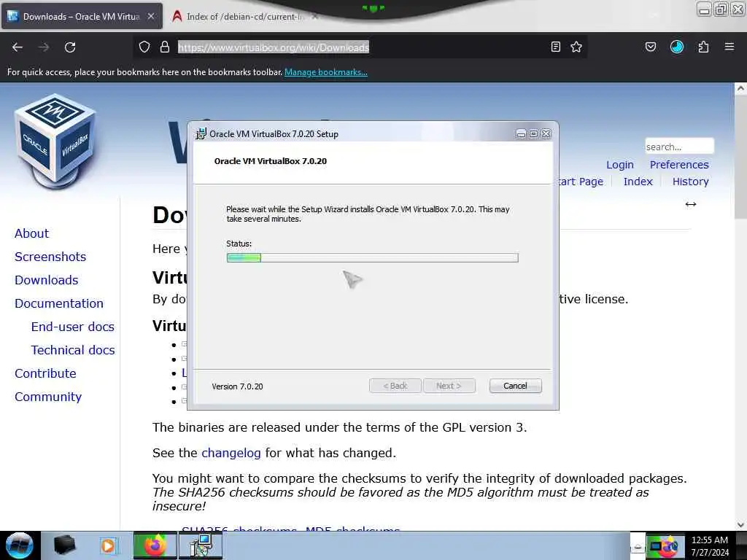Open the Pocket save icon
The height and width of the screenshot is (560, 747).
click(650, 47)
